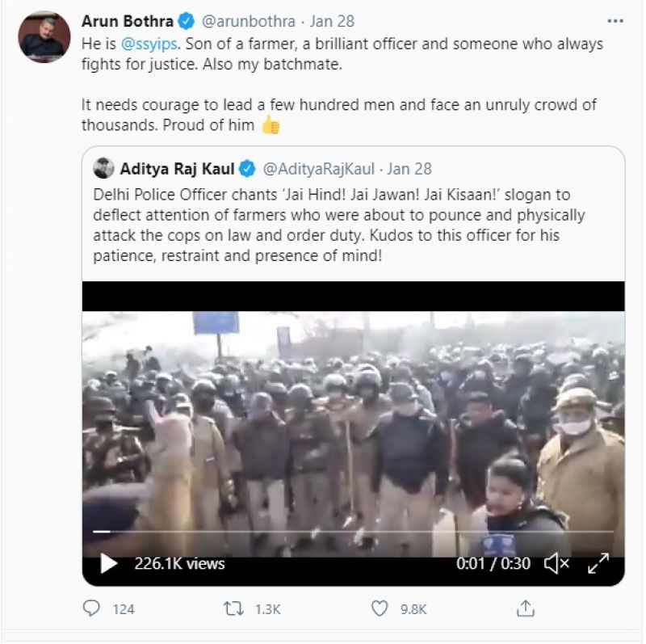This screenshot has height=644, width=646.
Task: Expand video to fullscreen
Action: click(x=598, y=564)
